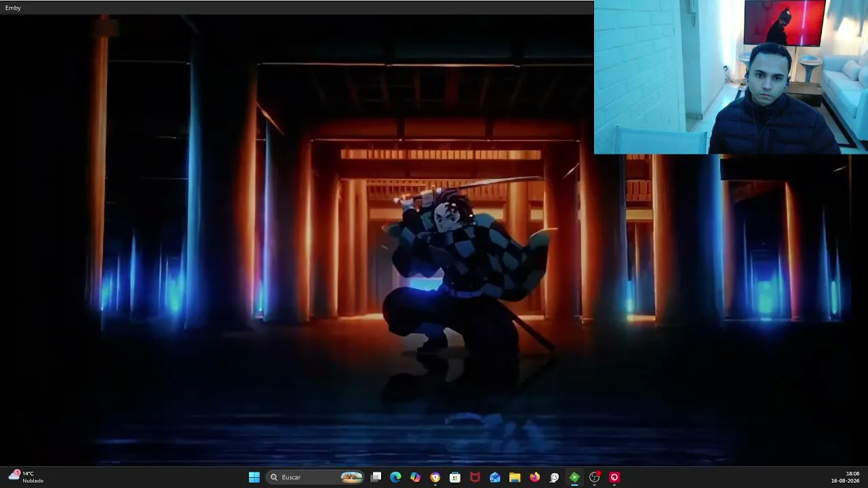
Task: Open the purple-and-yellow shield app icon
Action: click(435, 477)
